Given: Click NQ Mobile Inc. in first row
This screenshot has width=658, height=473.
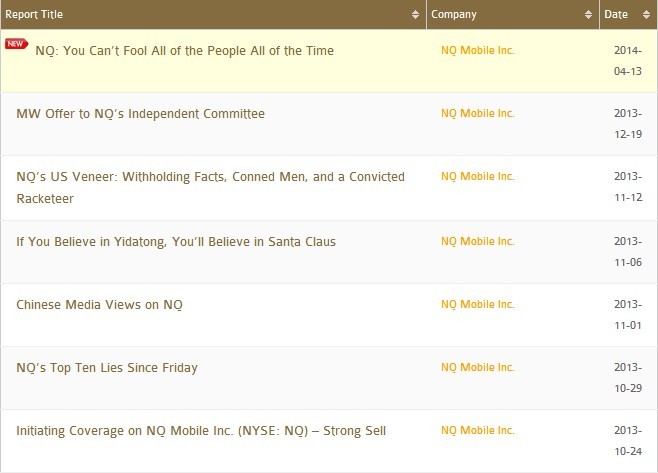Looking at the screenshot, I should [x=477, y=51].
